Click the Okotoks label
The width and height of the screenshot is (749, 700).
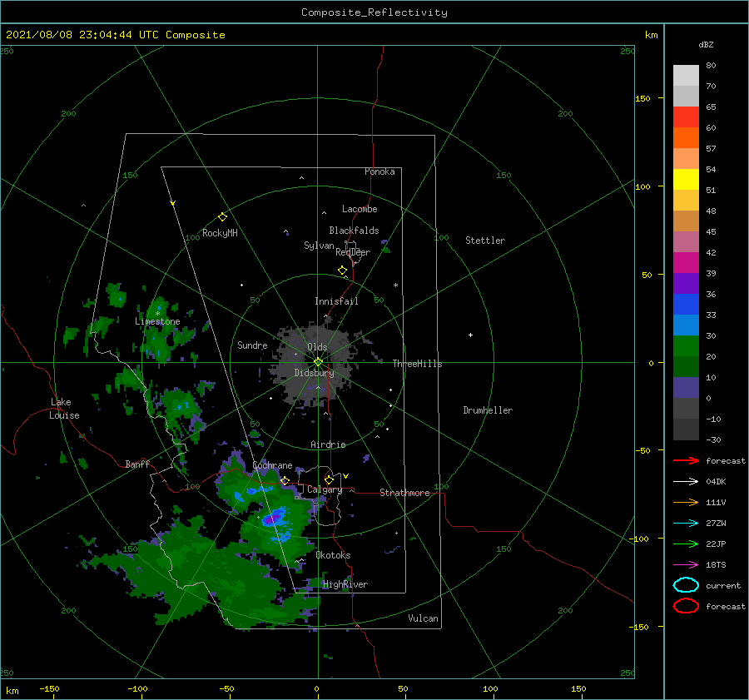333,555
